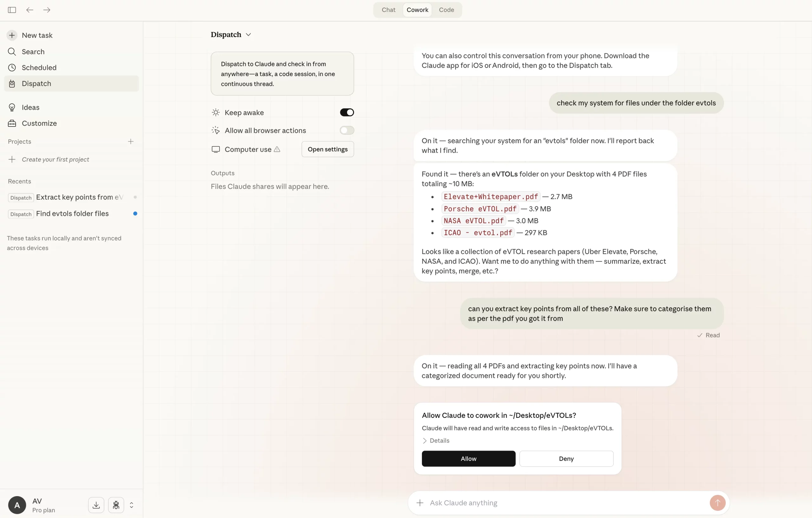Click the bug report icon
The height and width of the screenshot is (518, 812).
click(116, 504)
